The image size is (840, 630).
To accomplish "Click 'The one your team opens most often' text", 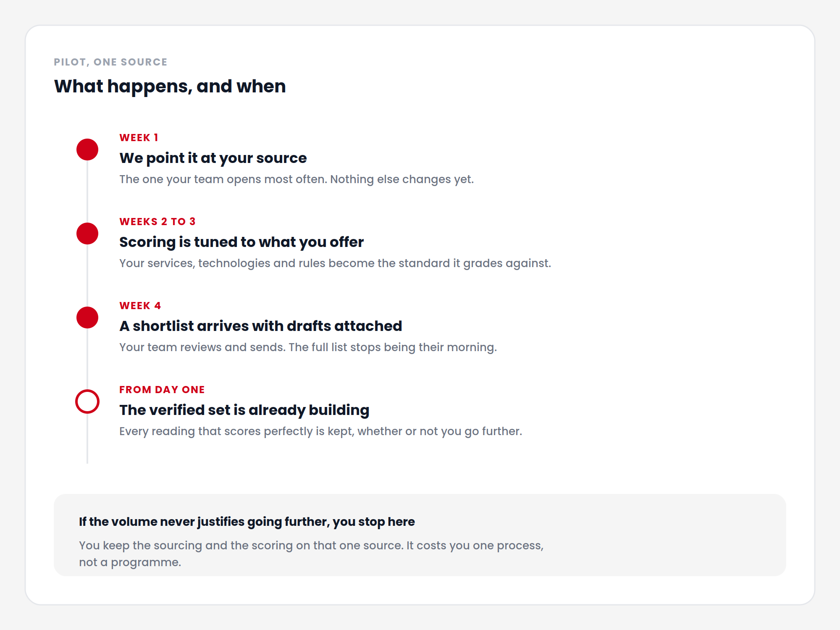I will coord(223,179).
